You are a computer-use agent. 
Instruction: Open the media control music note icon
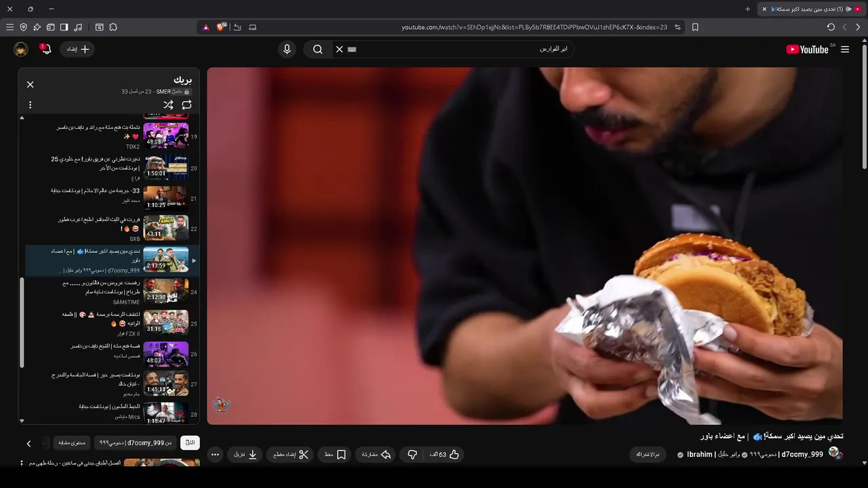[78, 27]
